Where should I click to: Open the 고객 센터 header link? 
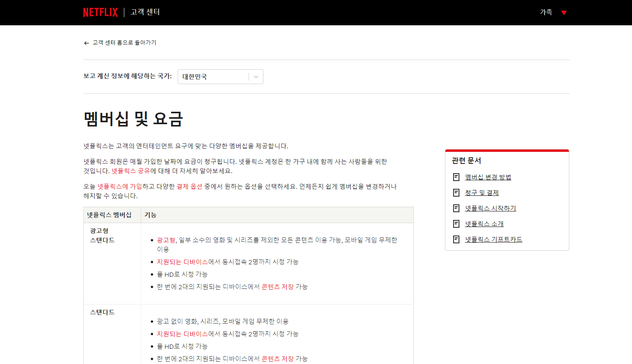click(145, 12)
